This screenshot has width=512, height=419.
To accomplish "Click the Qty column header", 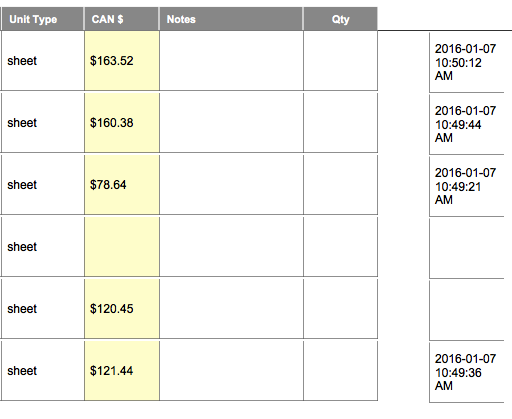I will click(340, 19).
